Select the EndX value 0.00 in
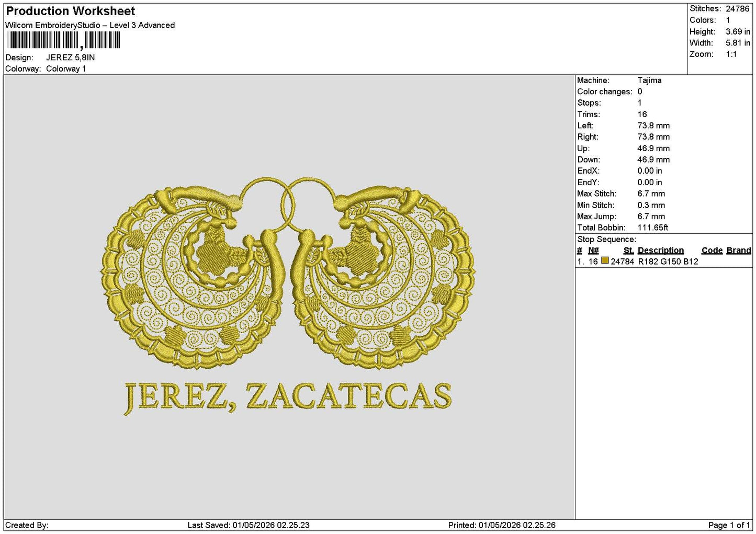Image resolution: width=756 pixels, height=534 pixels. pos(650,171)
